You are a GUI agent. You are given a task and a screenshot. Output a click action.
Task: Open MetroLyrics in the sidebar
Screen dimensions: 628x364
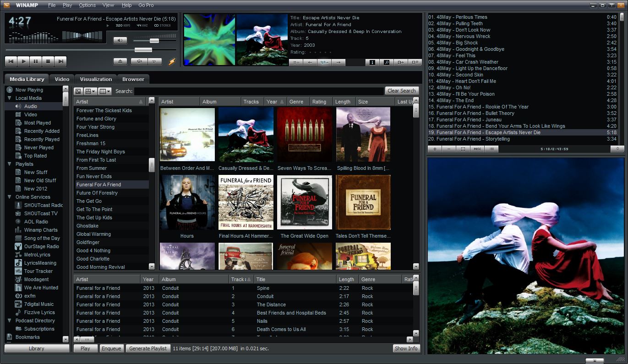[x=37, y=255]
